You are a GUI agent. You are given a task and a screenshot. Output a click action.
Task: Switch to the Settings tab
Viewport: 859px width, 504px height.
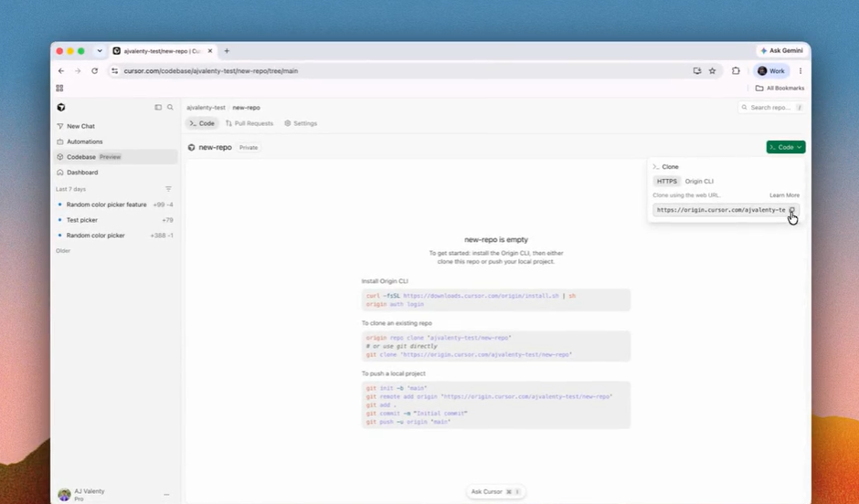point(301,123)
